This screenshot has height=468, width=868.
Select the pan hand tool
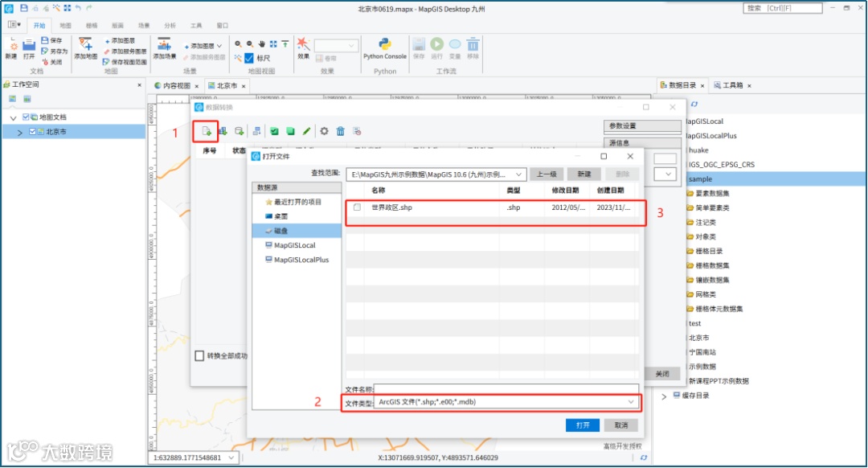click(262, 43)
